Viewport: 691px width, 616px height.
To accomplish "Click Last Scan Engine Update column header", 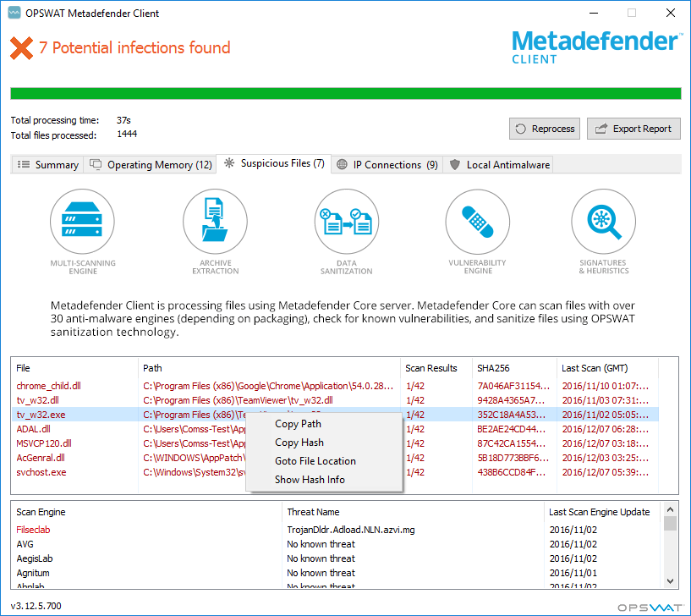I will pos(602,512).
